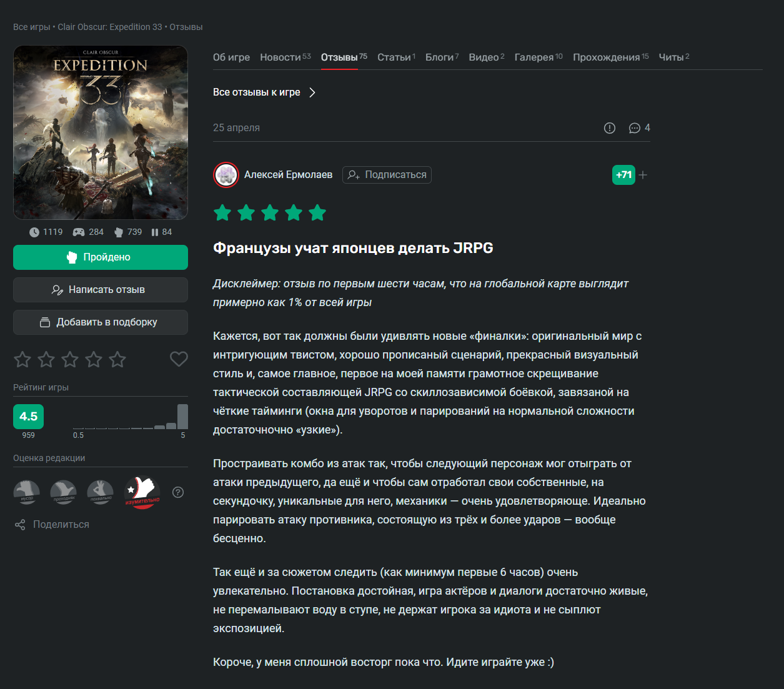Click Добавить в подборку button

[101, 322]
